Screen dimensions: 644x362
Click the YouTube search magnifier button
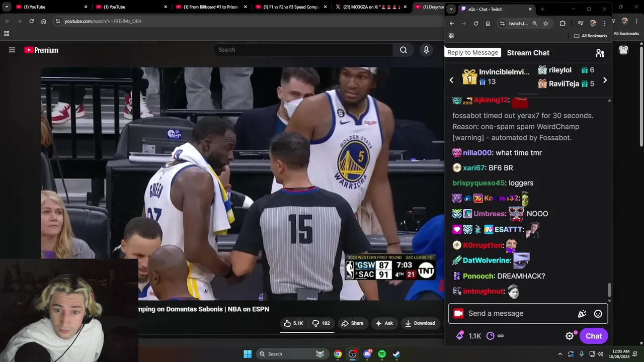click(x=404, y=50)
